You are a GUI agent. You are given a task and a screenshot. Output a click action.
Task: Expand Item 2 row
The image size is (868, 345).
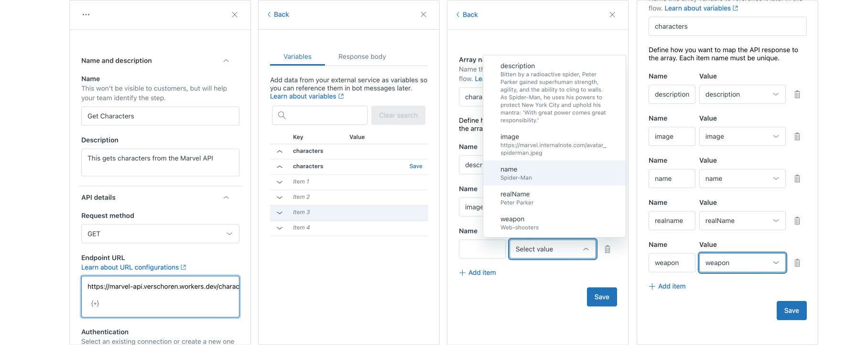coord(280,197)
